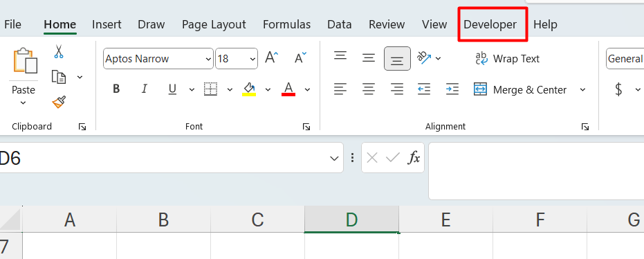Open Clipboard dialog launcher
This screenshot has height=259, width=644.
pyautogui.click(x=82, y=127)
